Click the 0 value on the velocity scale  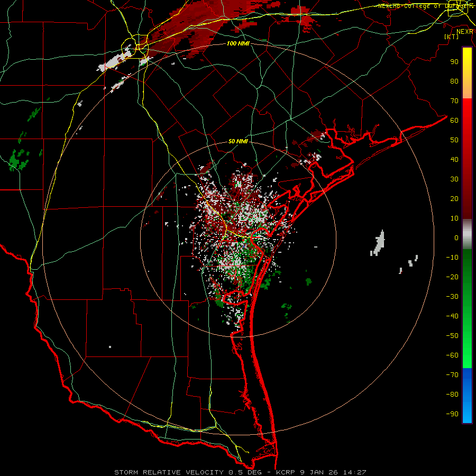coord(456,238)
